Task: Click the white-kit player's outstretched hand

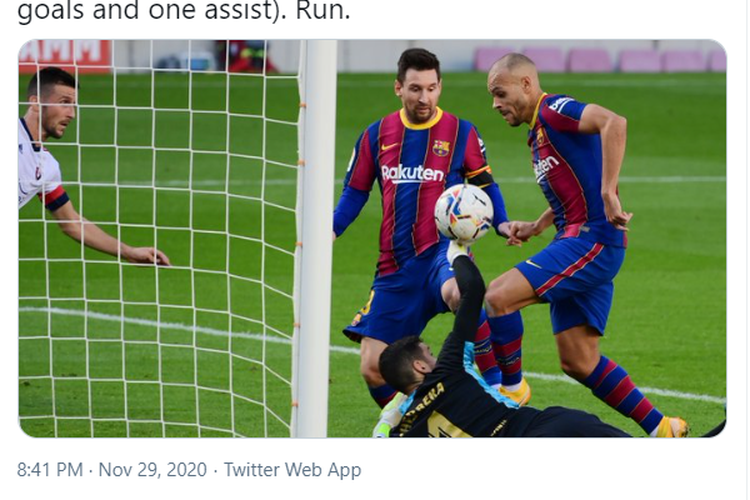Action: coord(147,256)
